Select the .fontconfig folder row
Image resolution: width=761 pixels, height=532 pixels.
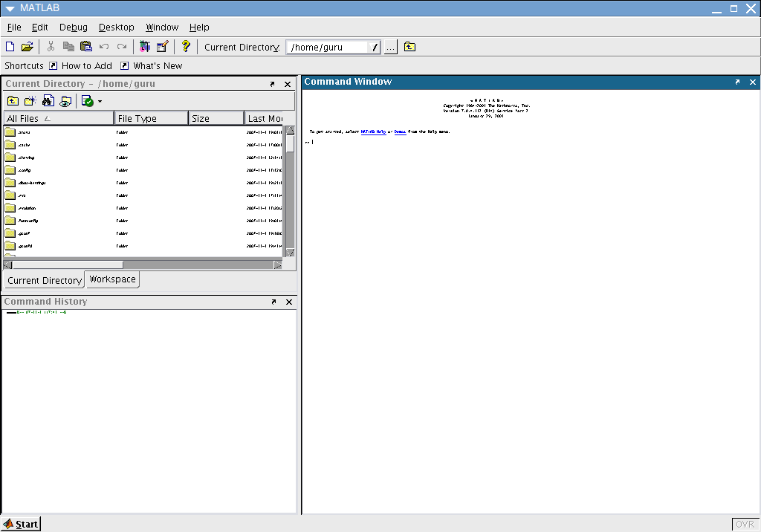[143, 221]
